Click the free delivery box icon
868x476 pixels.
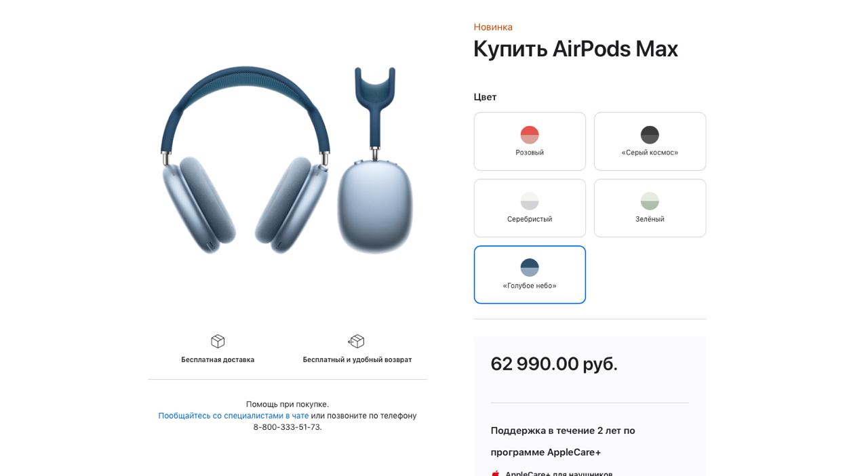coord(218,341)
